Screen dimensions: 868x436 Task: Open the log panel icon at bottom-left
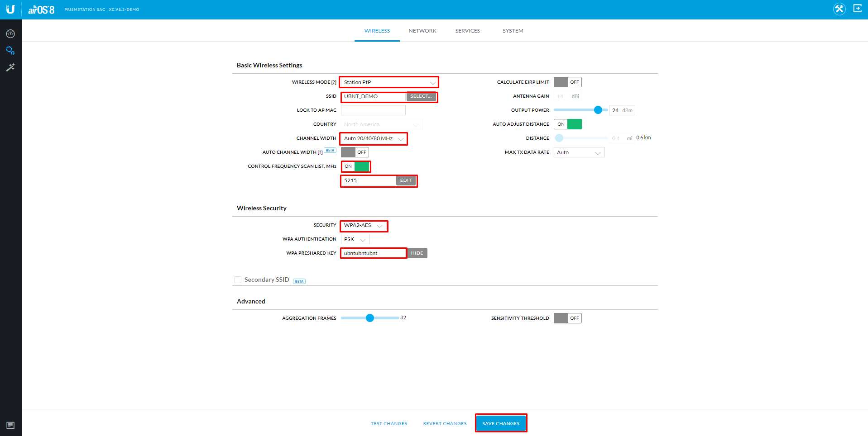point(10,425)
